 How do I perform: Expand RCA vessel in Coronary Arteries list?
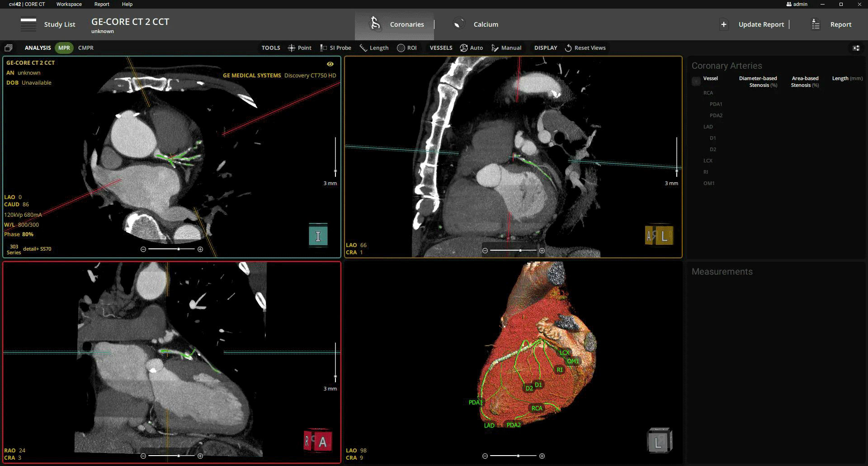pyautogui.click(x=708, y=93)
